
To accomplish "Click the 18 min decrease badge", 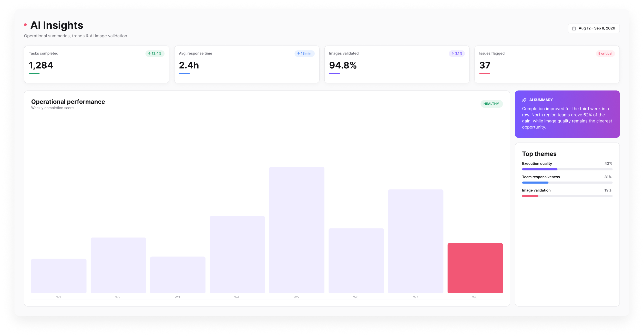I will coord(304,53).
